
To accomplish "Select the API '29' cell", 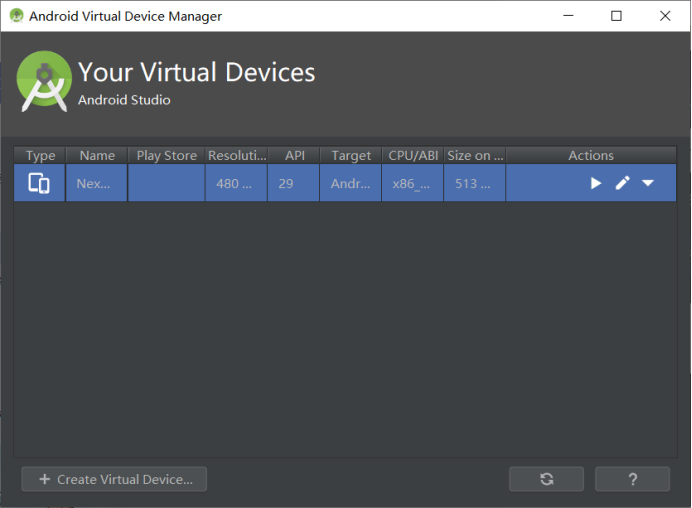I will tap(293, 183).
